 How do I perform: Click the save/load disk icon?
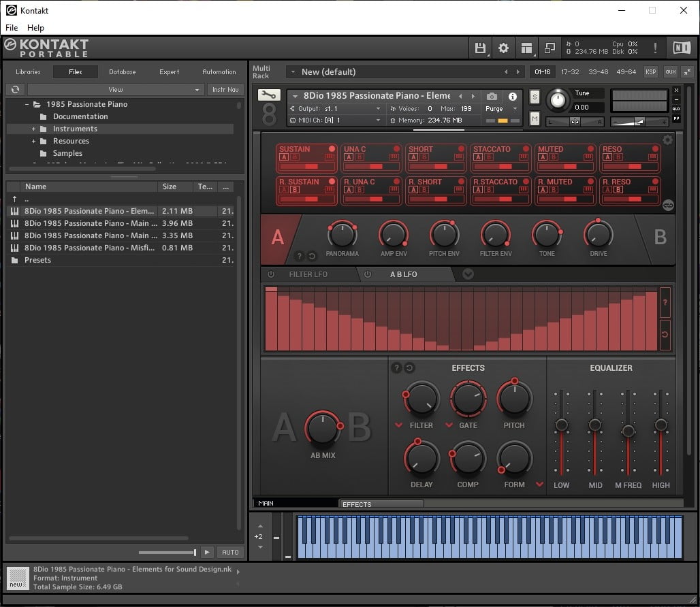480,48
